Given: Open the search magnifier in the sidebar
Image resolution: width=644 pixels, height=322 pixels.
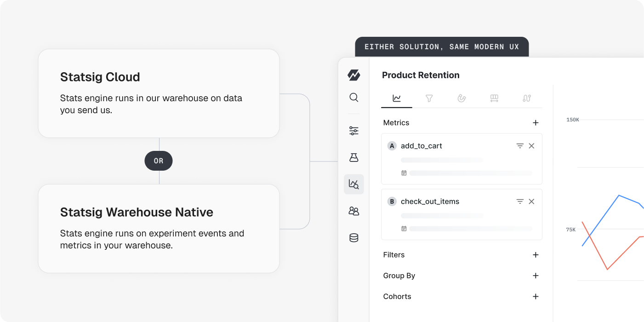Looking at the screenshot, I should [x=354, y=98].
